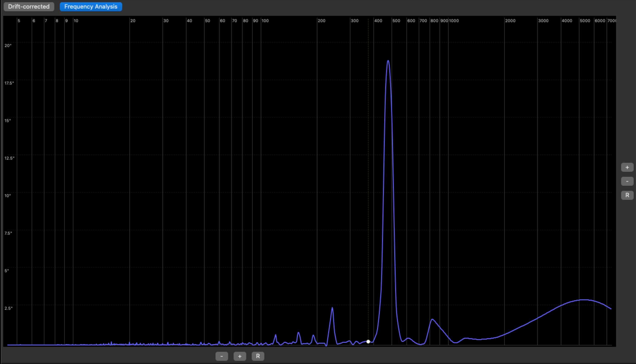Click the 1000 frequency axis label

454,21
